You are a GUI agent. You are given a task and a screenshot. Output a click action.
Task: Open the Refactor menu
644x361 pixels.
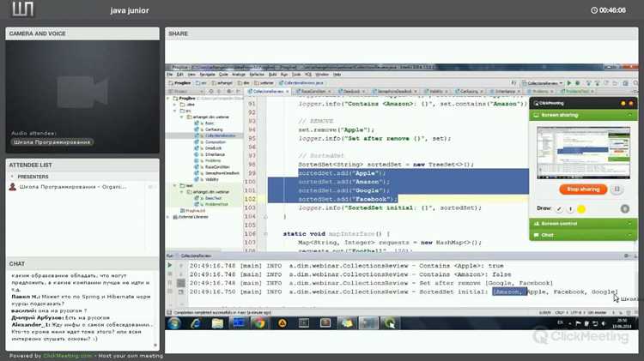point(257,75)
